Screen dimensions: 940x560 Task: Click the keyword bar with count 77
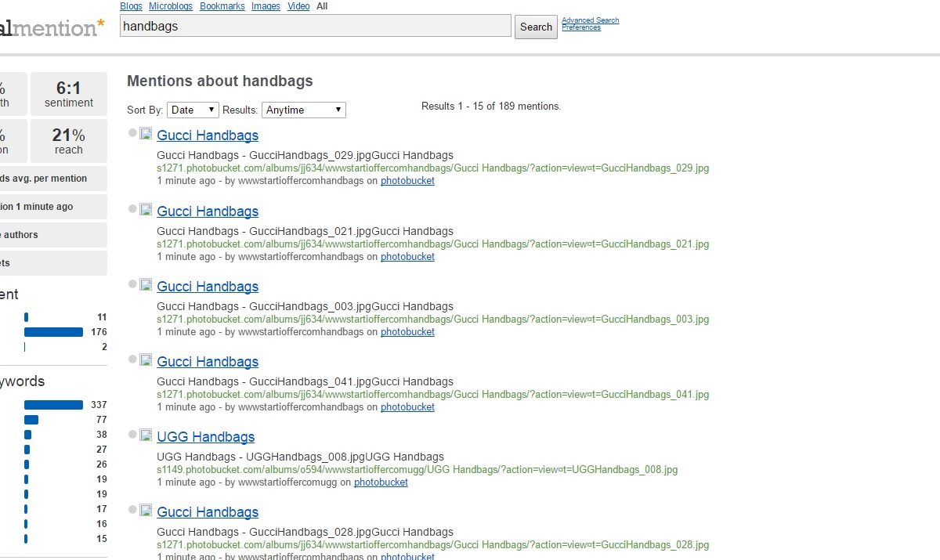pyautogui.click(x=31, y=420)
